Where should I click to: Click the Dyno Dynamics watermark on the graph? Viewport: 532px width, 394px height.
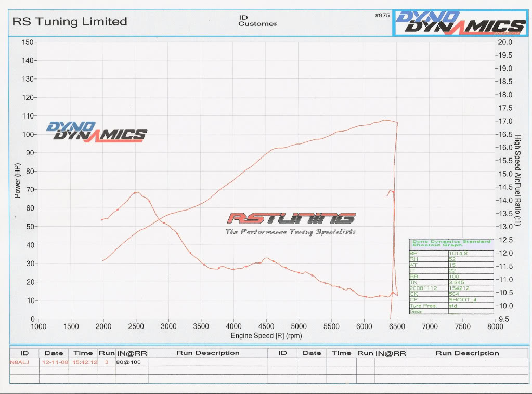(x=96, y=132)
